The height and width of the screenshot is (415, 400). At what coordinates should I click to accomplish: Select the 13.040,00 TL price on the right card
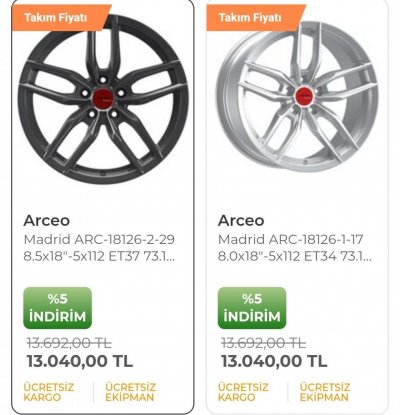274,361
